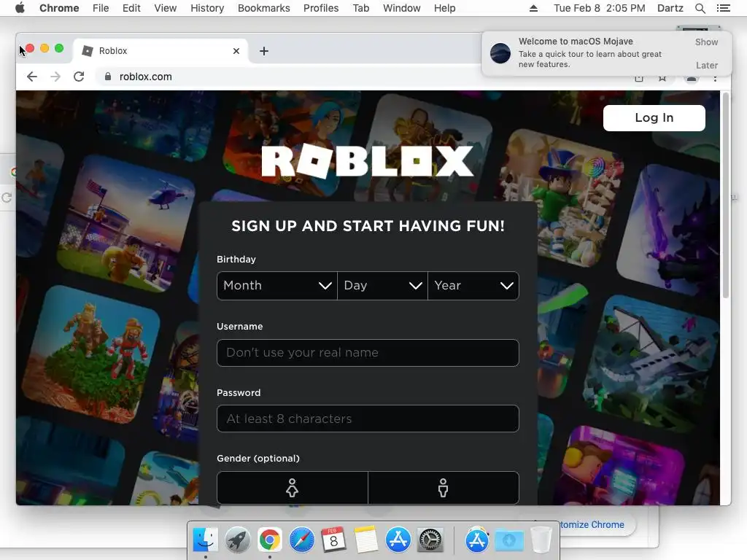
Task: Open a new Chrome tab
Action: coord(264,51)
